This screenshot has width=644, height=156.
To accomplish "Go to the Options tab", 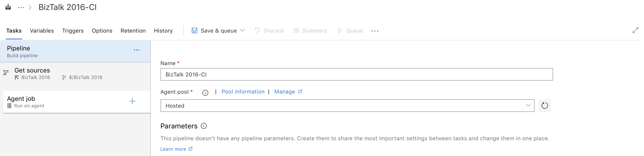I will (102, 31).
